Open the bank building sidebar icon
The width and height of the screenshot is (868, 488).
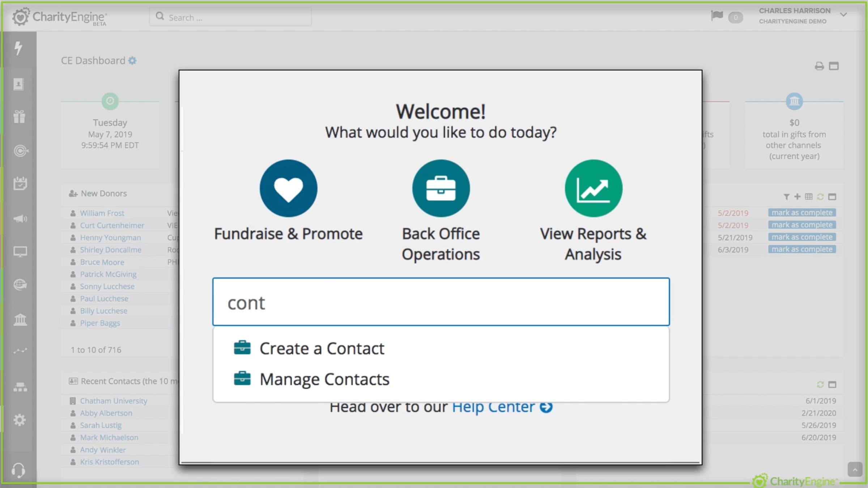(x=20, y=319)
